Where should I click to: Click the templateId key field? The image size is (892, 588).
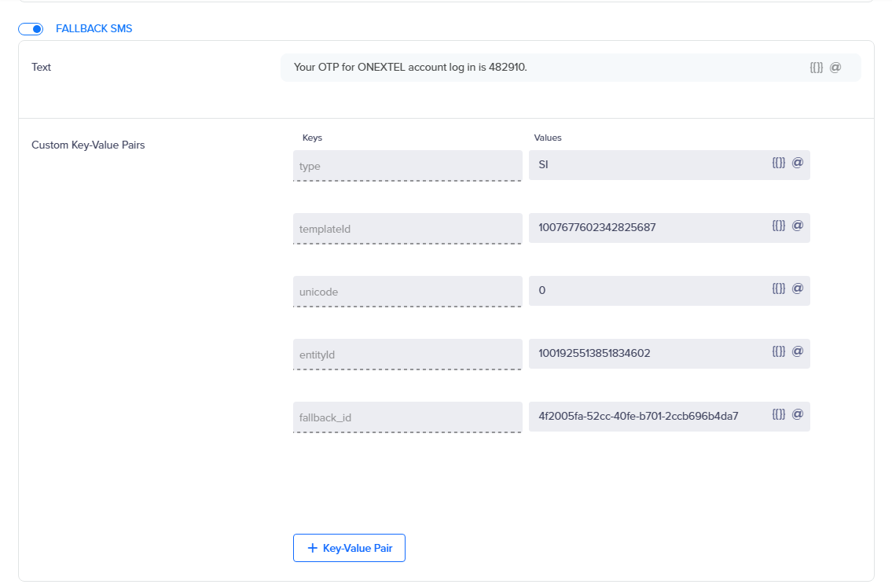click(407, 229)
